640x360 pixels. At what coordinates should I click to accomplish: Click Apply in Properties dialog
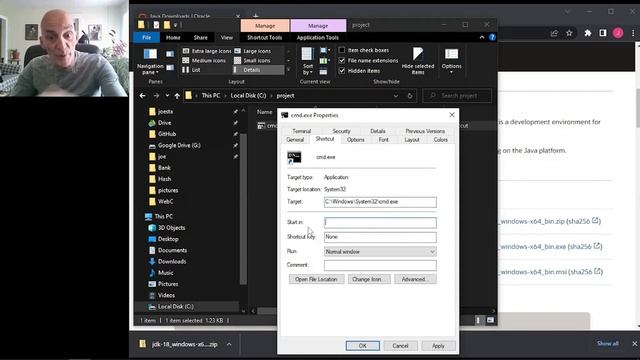click(x=438, y=346)
